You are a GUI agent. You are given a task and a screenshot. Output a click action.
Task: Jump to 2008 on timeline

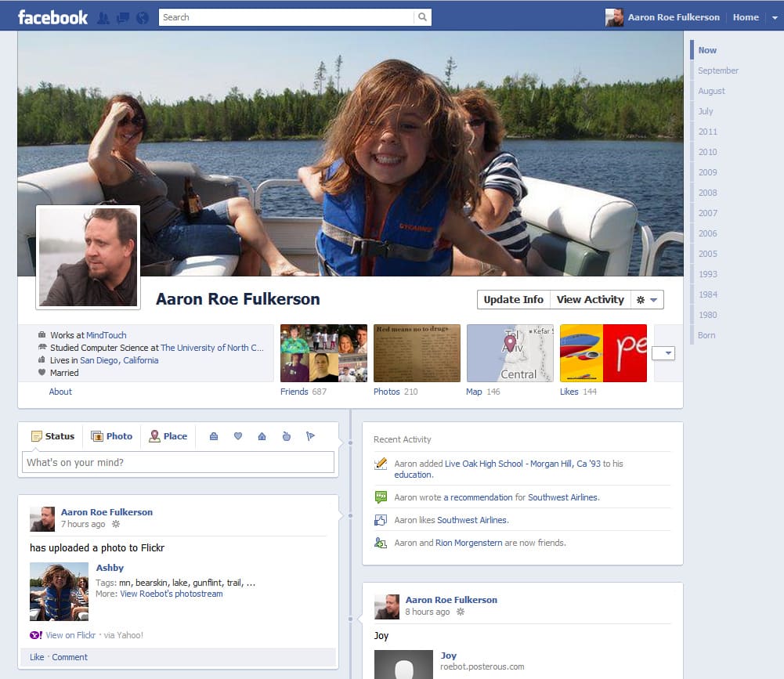(x=707, y=193)
